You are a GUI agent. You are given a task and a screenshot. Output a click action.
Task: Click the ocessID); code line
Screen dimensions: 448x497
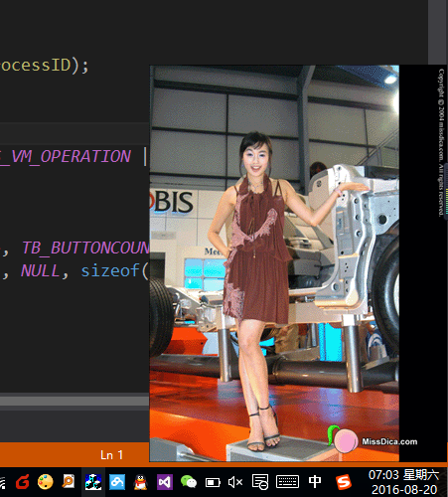(45, 65)
